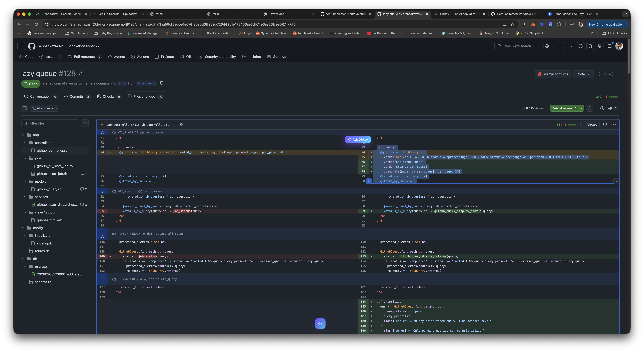This screenshot has width=644, height=352.
Task: Open All commits dropdown
Action: point(45,108)
